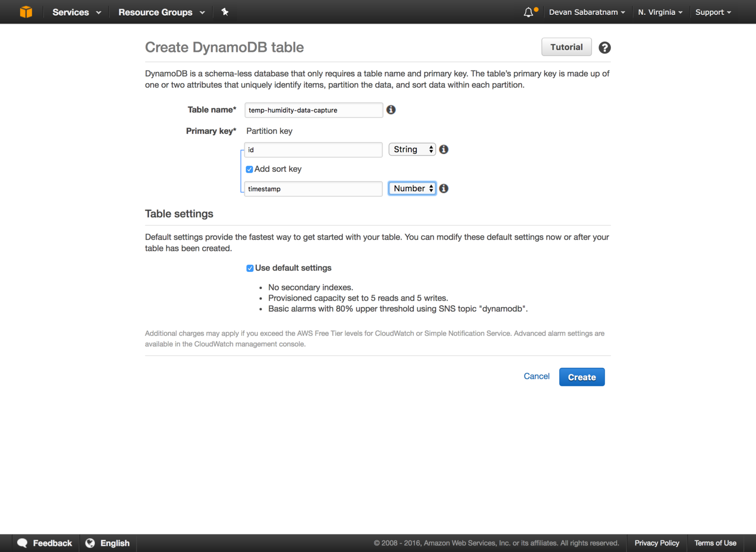Click the help question mark icon
This screenshot has width=756, height=552.
point(605,47)
